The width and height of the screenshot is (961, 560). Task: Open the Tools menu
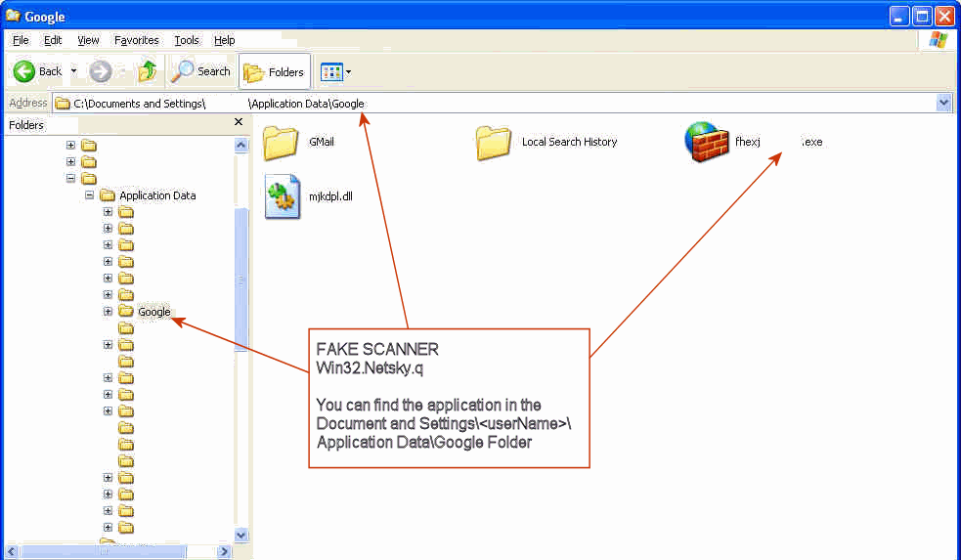coord(186,40)
